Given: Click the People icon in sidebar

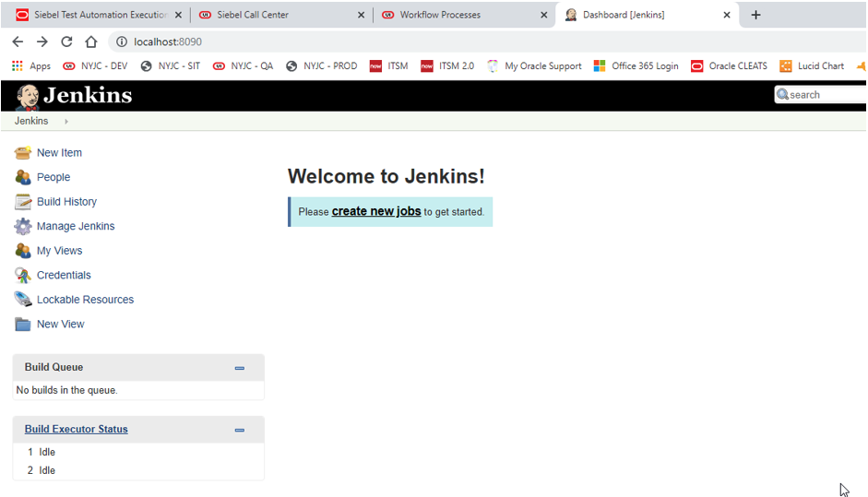Looking at the screenshot, I should pos(23,177).
